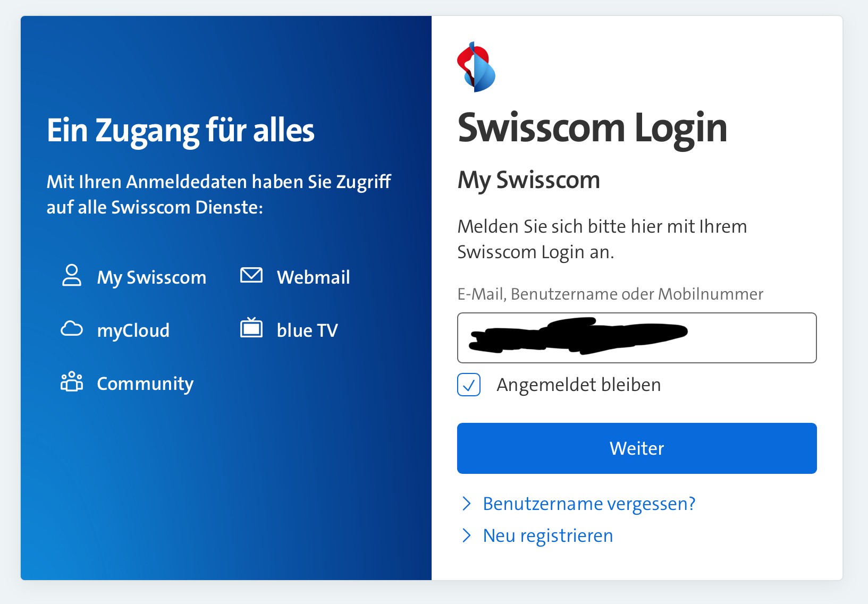Click the Swisscom logo
The image size is (868, 604).
tap(476, 67)
